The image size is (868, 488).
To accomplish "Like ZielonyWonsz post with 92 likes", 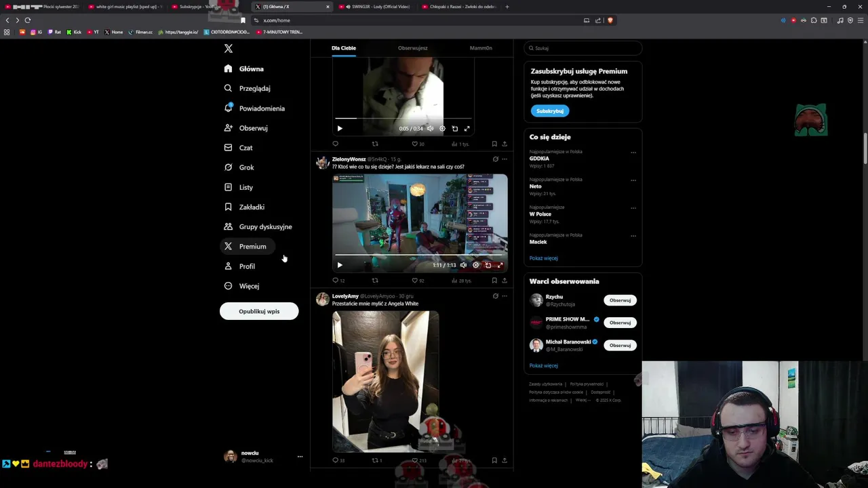I will click(418, 281).
